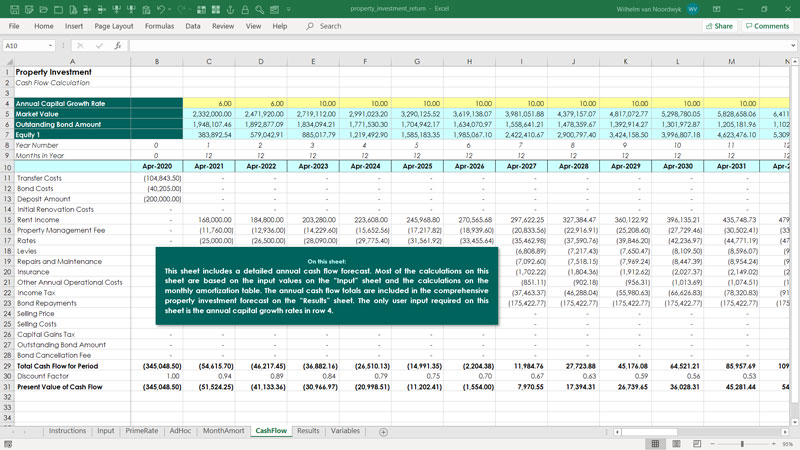Open Ribbon Display Options in the title bar
800x450 pixels.
(716, 9)
